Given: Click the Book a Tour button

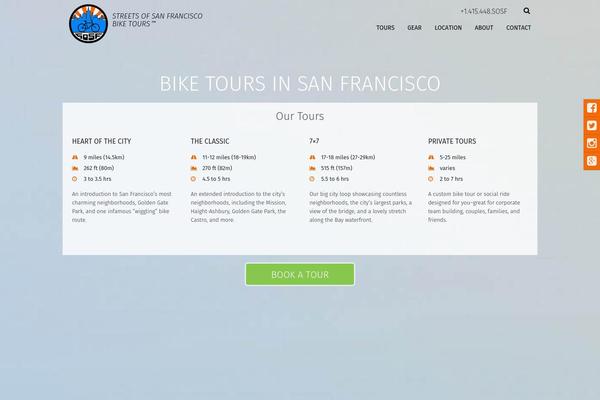Looking at the screenshot, I should point(300,274).
